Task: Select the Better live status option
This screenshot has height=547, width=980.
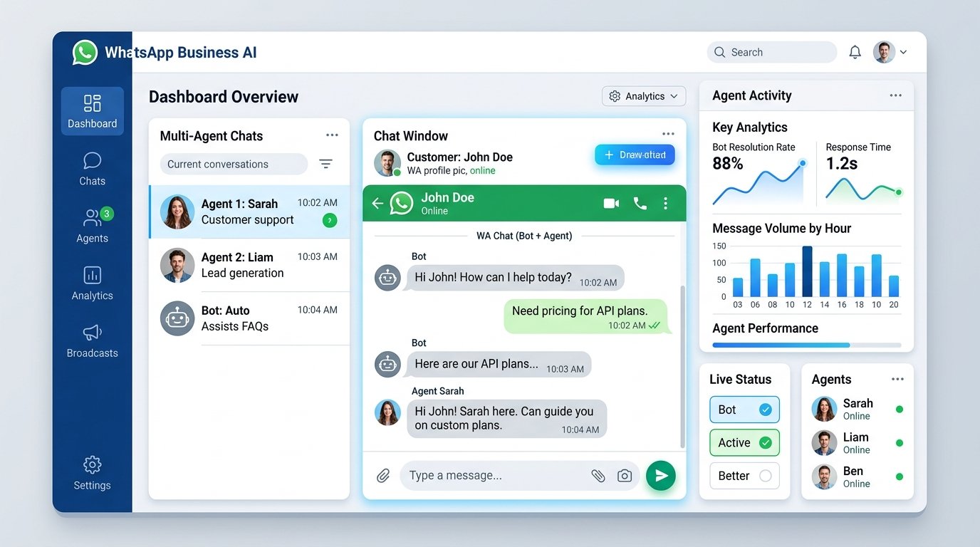Action: point(744,476)
